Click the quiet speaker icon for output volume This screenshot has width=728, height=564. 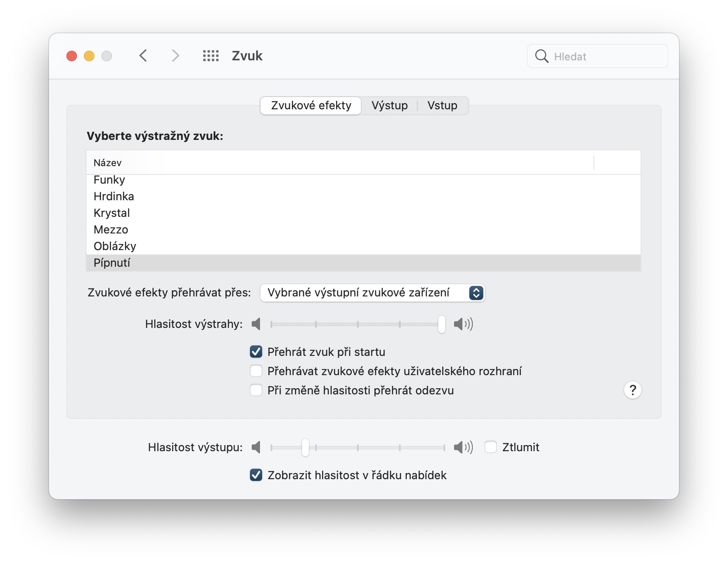tap(257, 447)
